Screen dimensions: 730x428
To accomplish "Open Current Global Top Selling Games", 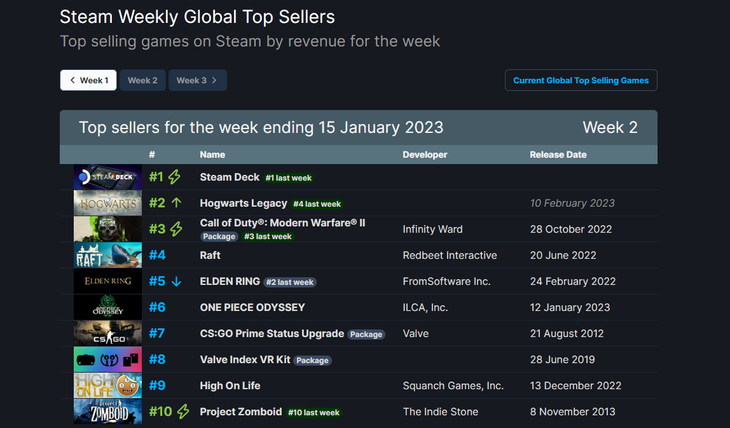I will tap(581, 80).
